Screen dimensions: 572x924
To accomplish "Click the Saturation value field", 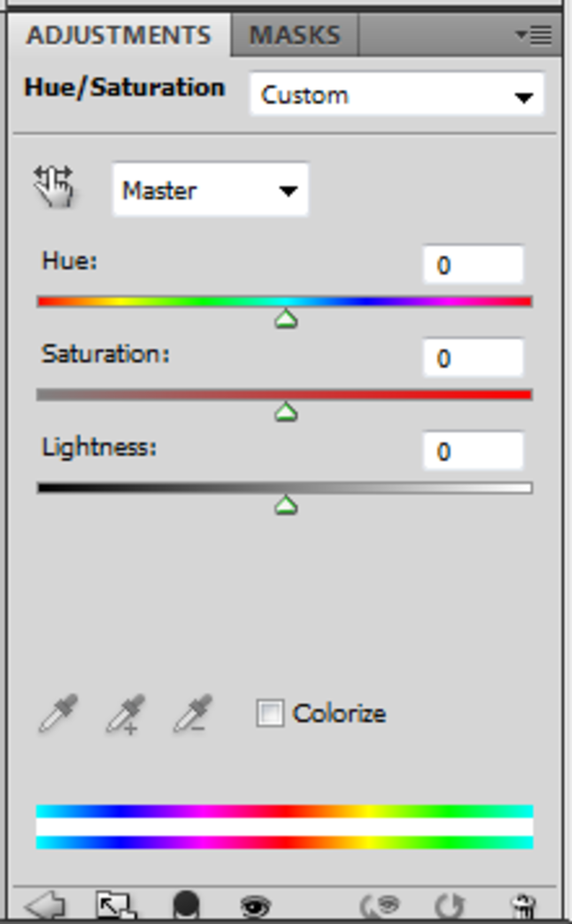I will coord(473,357).
